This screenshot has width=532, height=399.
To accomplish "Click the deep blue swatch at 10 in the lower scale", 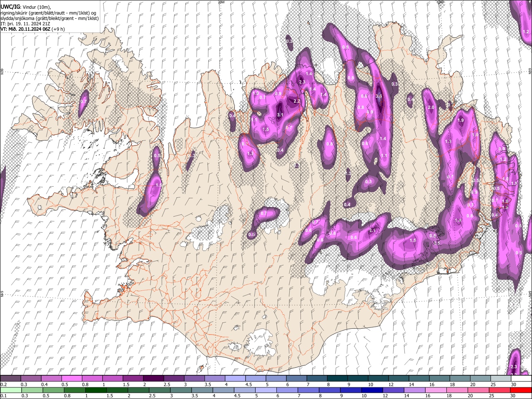I will click(372, 390).
